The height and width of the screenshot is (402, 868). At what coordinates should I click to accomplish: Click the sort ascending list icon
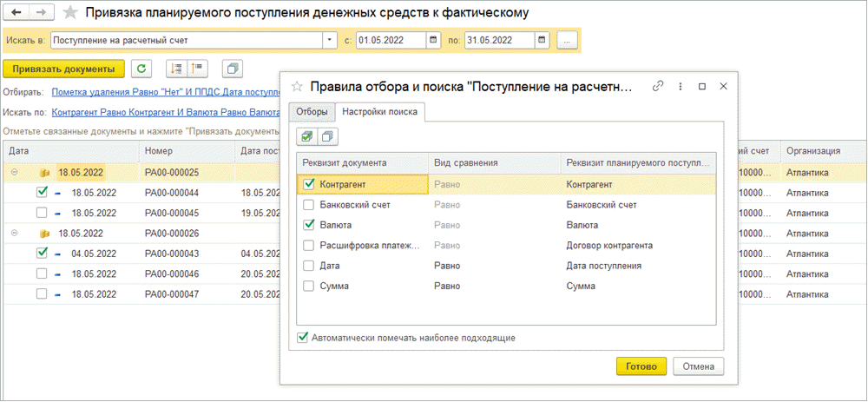click(x=176, y=69)
